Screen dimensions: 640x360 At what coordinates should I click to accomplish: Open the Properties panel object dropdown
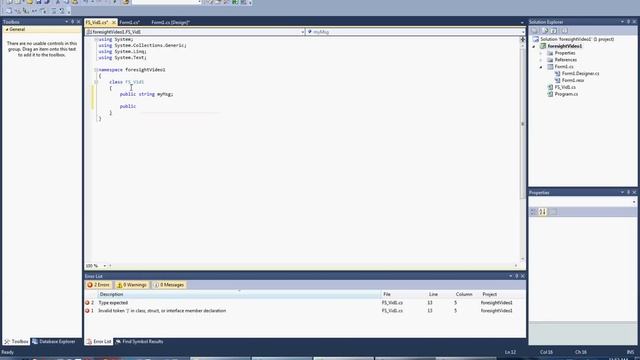pos(633,202)
